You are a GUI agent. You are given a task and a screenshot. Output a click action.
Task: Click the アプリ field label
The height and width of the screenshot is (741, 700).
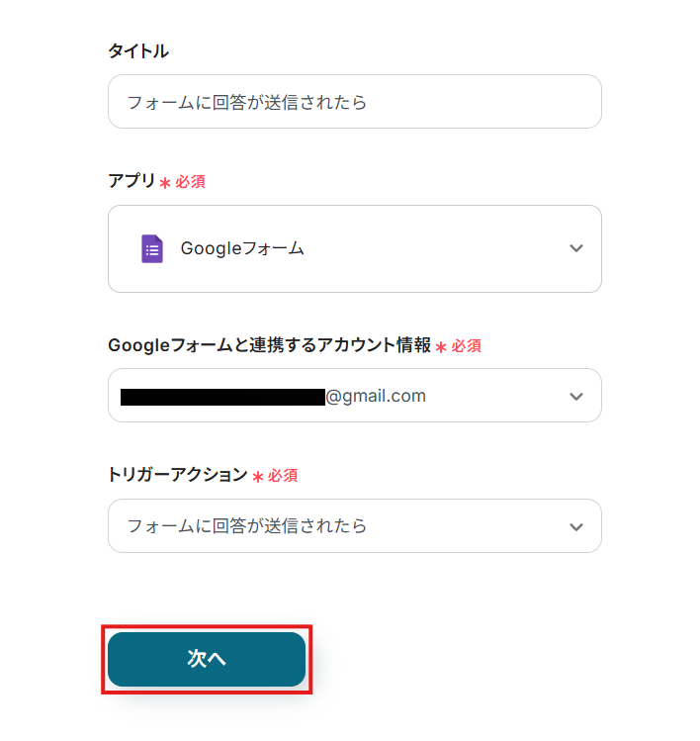point(131,181)
